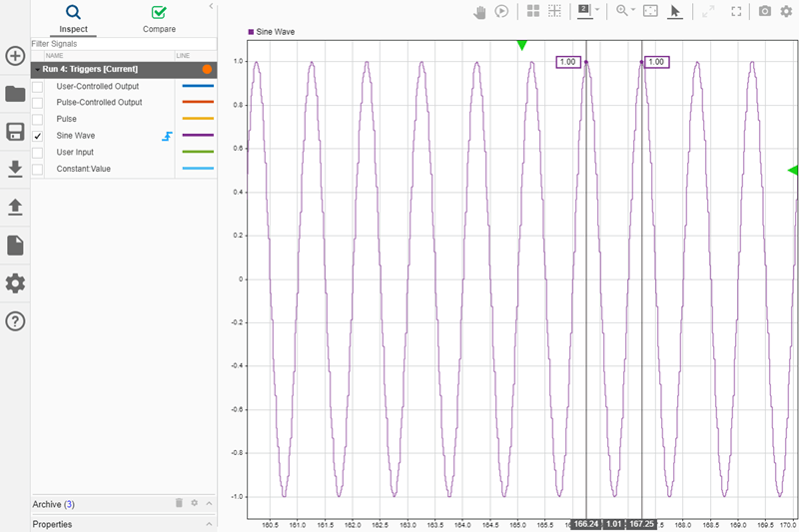Click the Sine Wave legend label
Viewport: 799px width, 532px height.
(276, 32)
